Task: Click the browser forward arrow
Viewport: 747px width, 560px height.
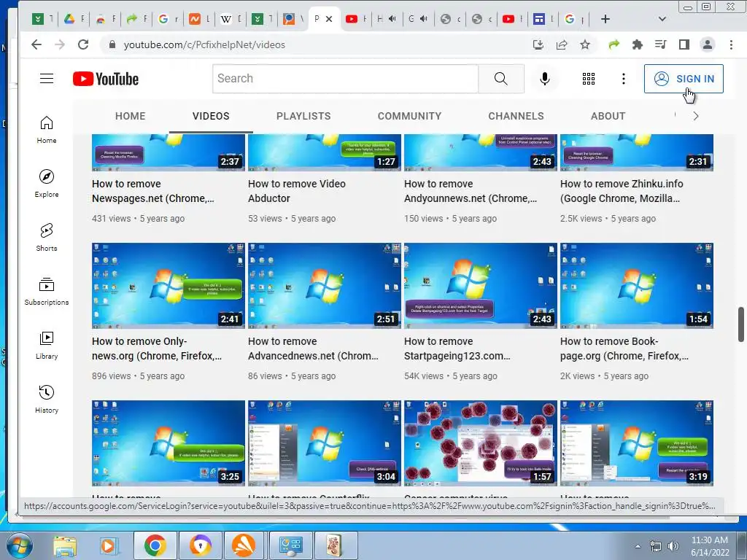Action: (60, 44)
